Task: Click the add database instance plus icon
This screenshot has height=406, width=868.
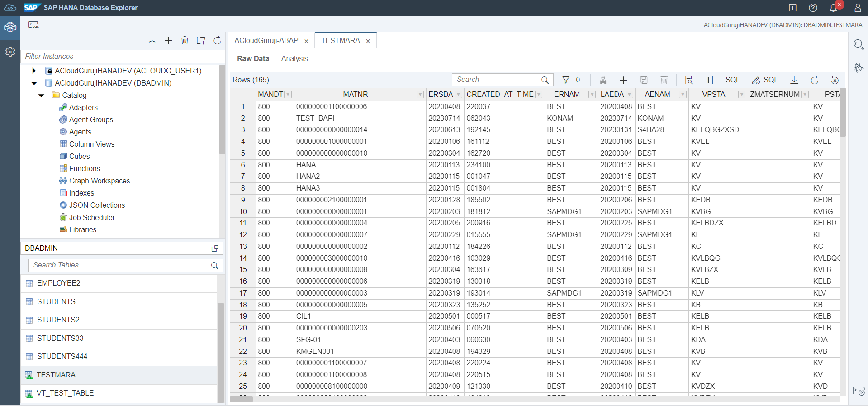Action: (168, 41)
